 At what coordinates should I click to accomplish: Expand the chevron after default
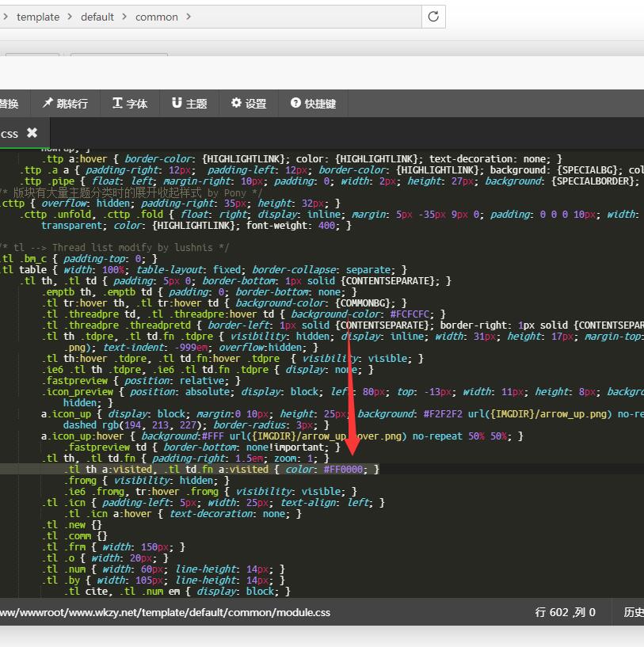coord(124,17)
